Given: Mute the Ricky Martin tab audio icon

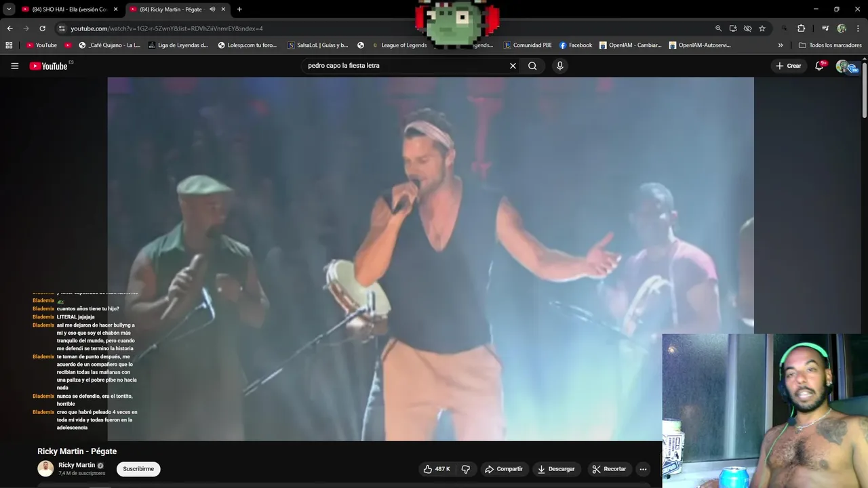Looking at the screenshot, I should pyautogui.click(x=212, y=9).
